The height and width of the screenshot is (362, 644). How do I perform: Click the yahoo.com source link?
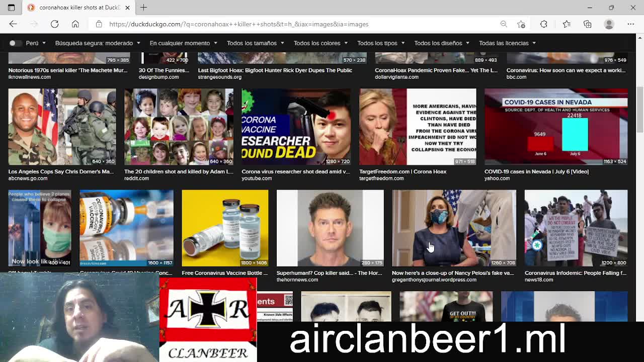point(497,178)
